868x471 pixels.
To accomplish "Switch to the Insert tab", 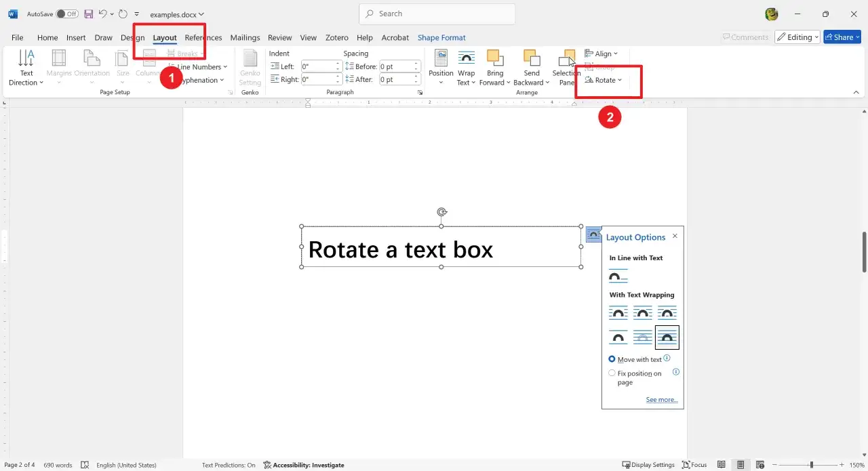I will point(76,38).
